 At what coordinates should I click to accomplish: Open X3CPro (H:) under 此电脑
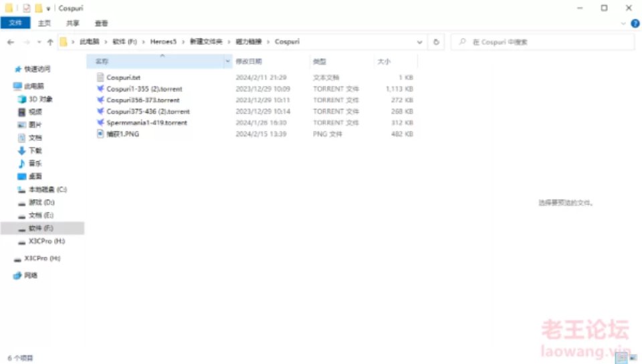point(47,241)
